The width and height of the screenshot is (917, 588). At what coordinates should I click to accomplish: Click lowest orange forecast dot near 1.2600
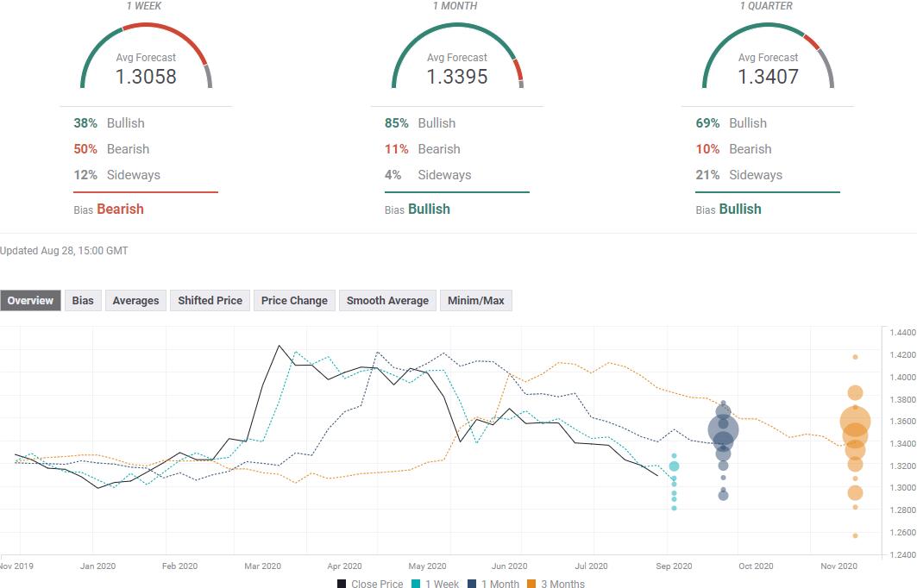[855, 535]
